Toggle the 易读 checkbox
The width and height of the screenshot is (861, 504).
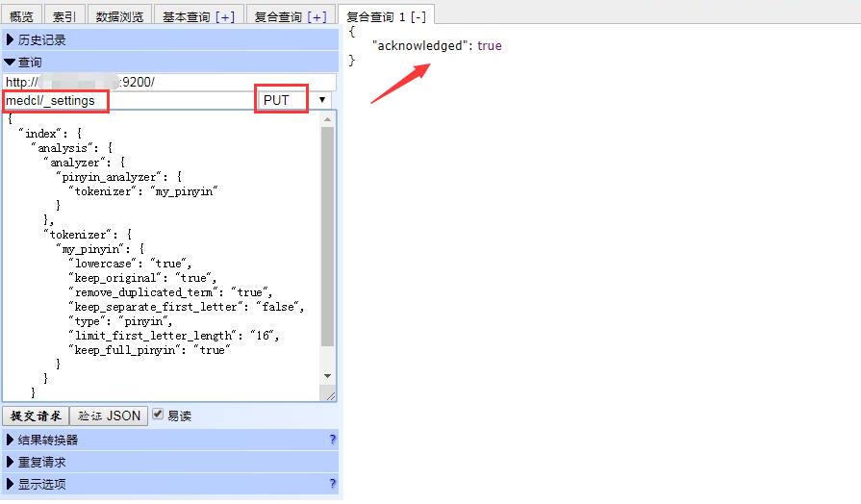pyautogui.click(x=158, y=414)
